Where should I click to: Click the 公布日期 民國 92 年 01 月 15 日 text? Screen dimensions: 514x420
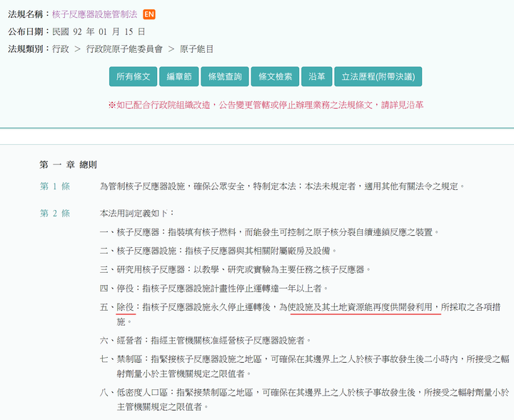click(x=76, y=32)
